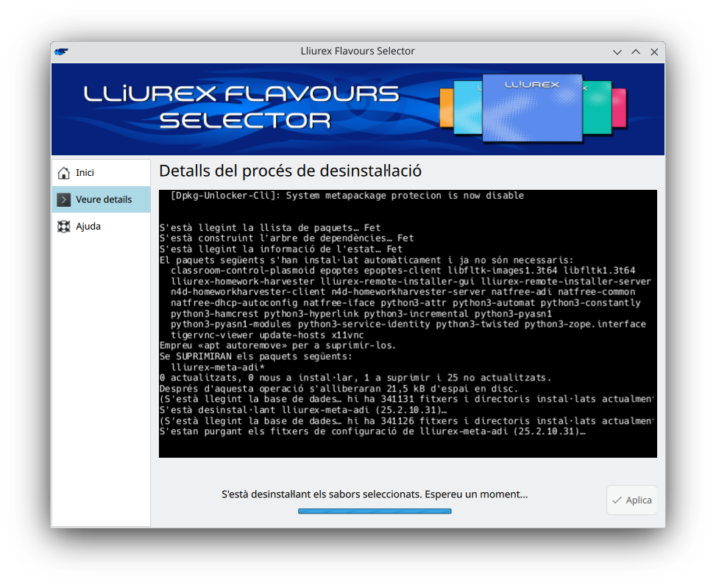Screen dimensions: 716x588
Task: Click the orange flavour card in banner
Action: click(445, 108)
